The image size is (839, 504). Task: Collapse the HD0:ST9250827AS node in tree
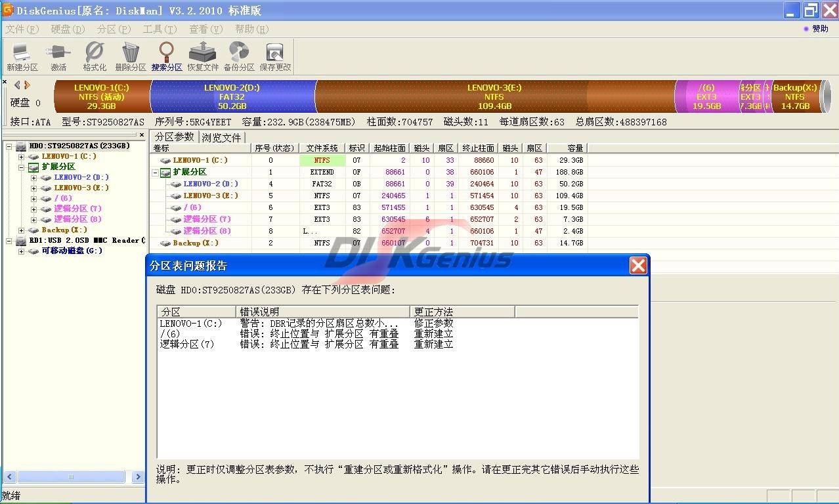point(9,146)
